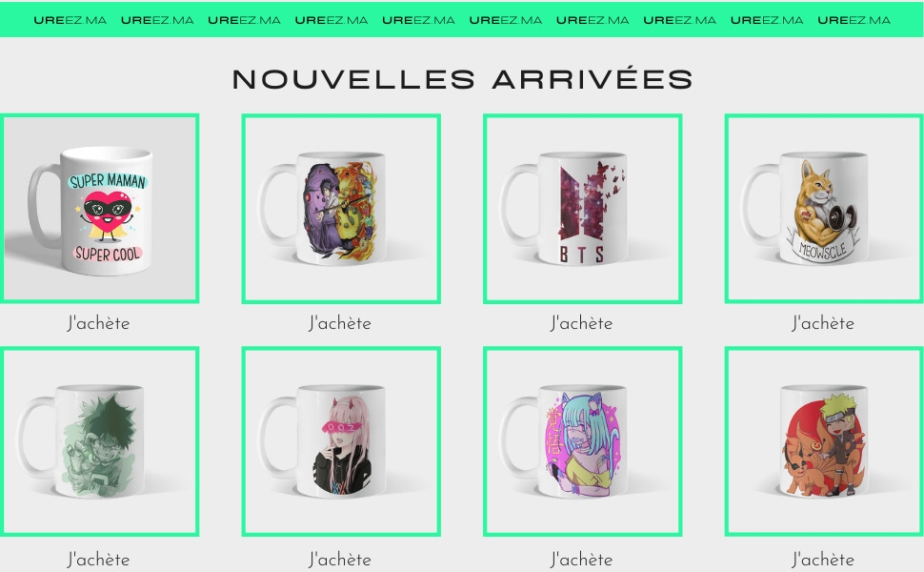
Task: Select the Zero Two pink-hair mug
Action: pyautogui.click(x=341, y=441)
